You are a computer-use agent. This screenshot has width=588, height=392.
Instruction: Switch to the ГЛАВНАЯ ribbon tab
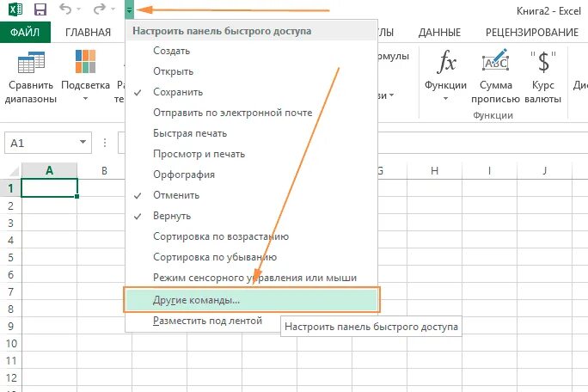pyautogui.click(x=89, y=33)
